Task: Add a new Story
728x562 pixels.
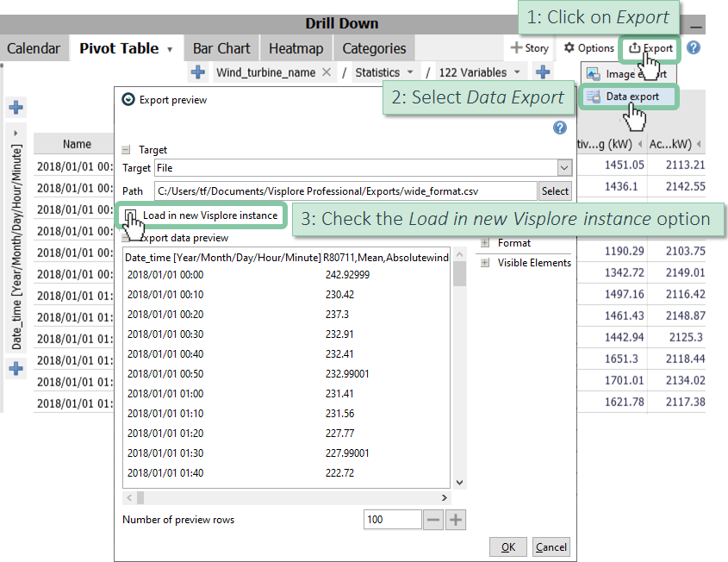Action: tap(529, 48)
